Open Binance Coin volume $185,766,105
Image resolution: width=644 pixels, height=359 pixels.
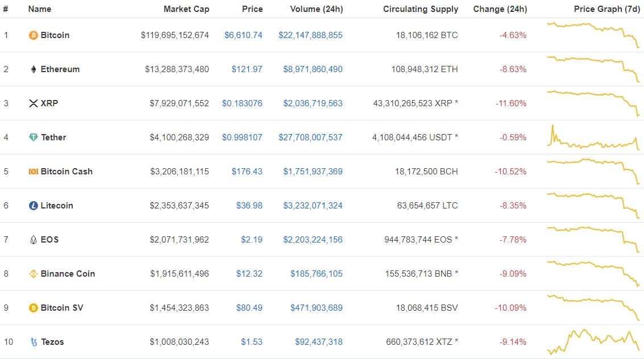coord(317,274)
